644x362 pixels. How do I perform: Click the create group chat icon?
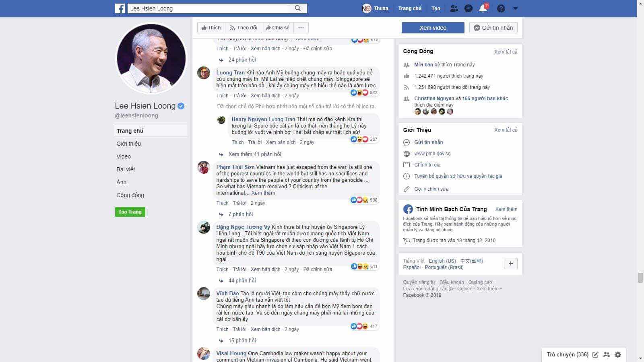pos(607,354)
